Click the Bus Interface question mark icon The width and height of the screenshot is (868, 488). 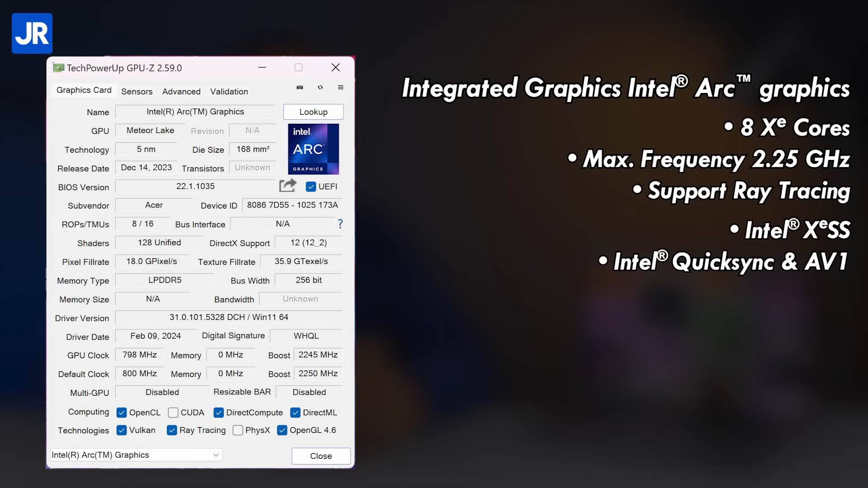pos(340,224)
